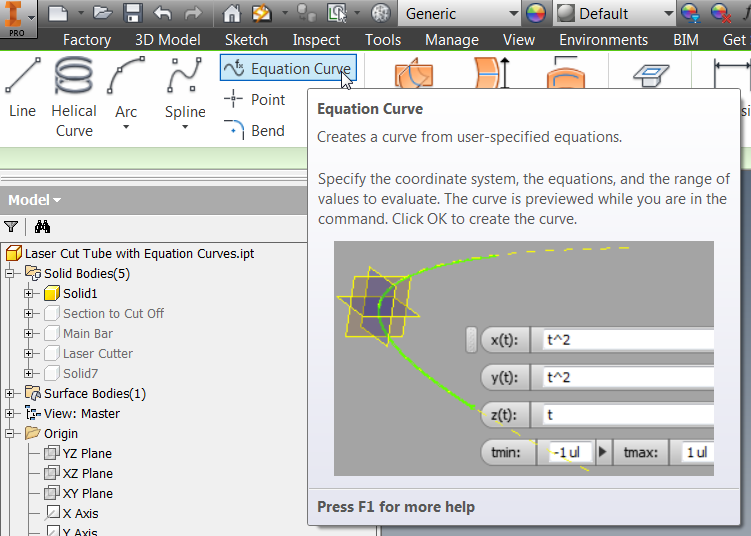Click the adjust appearance color icon

click(x=690, y=13)
